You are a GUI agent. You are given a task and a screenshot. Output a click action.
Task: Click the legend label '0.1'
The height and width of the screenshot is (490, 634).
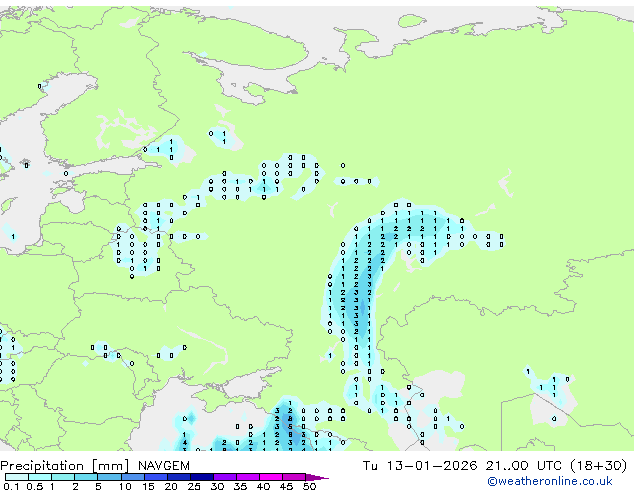11,486
